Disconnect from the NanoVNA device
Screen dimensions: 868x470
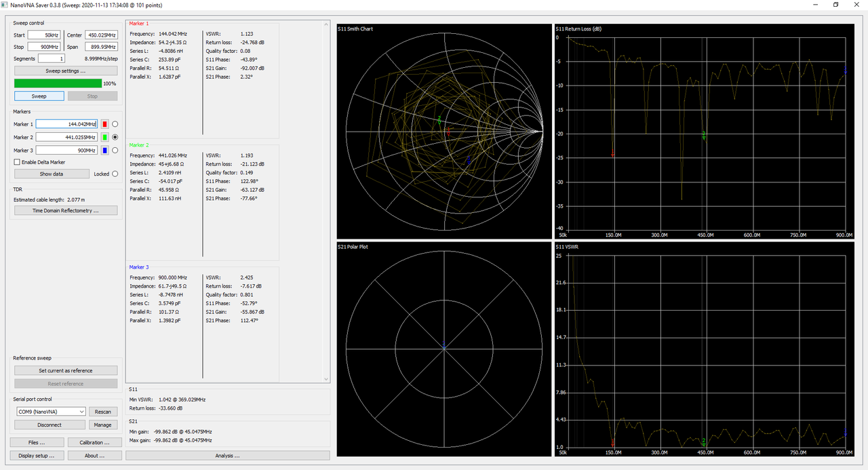[x=50, y=425]
